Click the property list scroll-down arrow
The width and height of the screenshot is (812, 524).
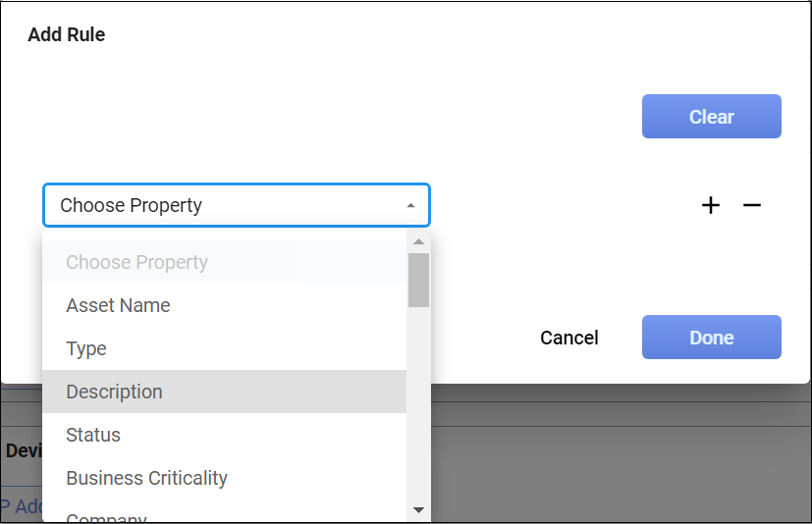[418, 510]
